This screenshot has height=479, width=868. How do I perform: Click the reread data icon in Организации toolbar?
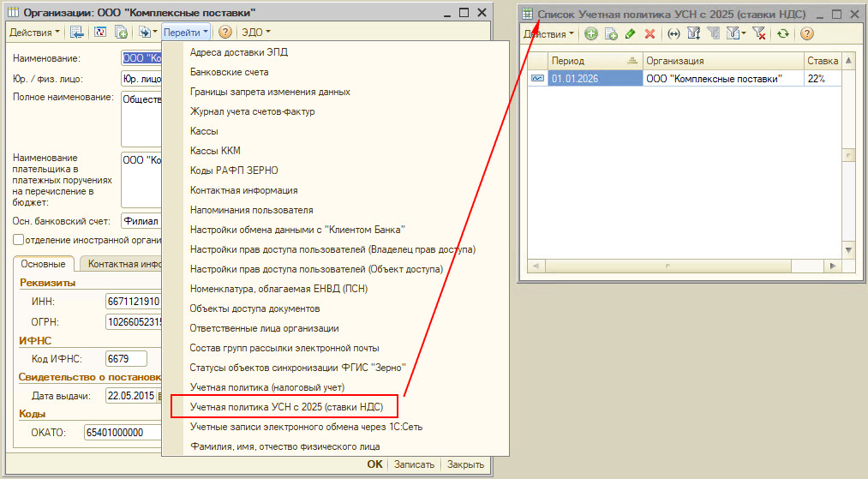(100, 32)
